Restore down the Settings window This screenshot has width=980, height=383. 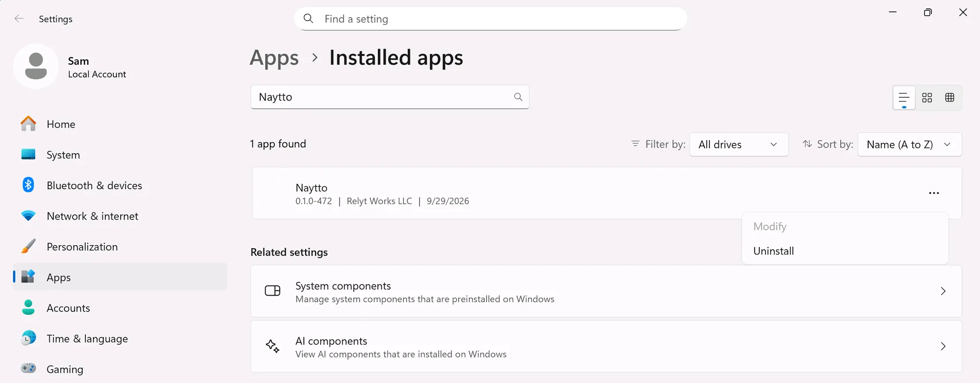pyautogui.click(x=928, y=12)
